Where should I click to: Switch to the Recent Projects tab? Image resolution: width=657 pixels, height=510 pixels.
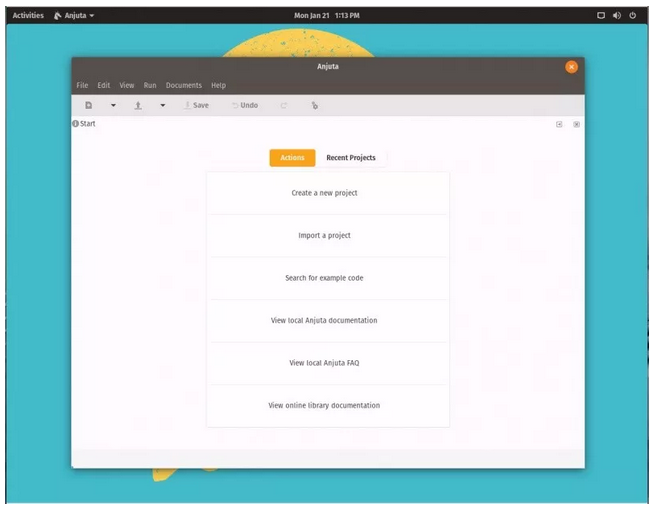(x=351, y=158)
